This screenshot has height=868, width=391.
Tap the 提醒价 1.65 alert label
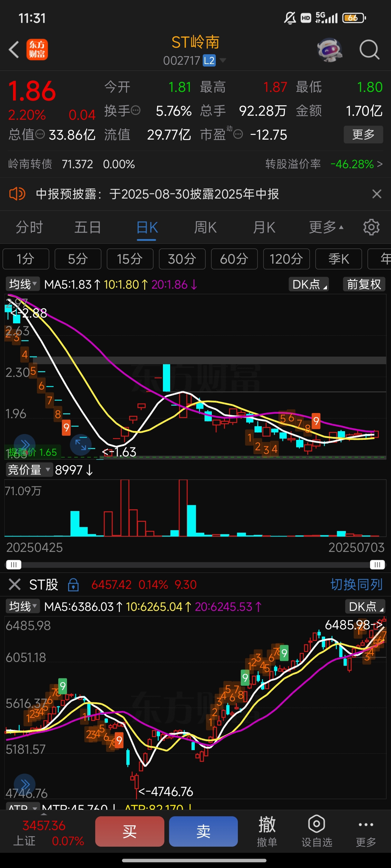[33, 452]
